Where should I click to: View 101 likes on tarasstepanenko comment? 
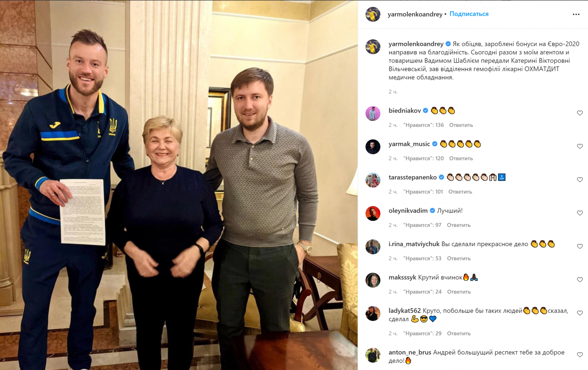(423, 192)
